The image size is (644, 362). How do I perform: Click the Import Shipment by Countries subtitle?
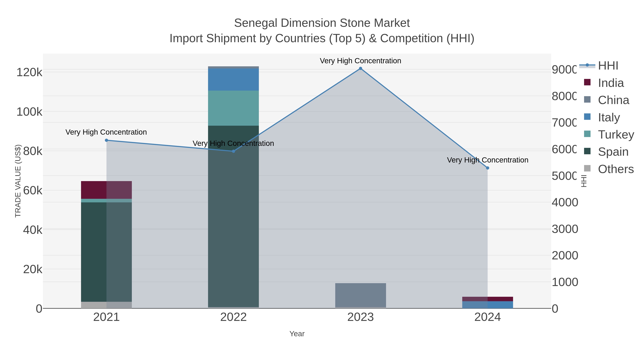click(322, 38)
